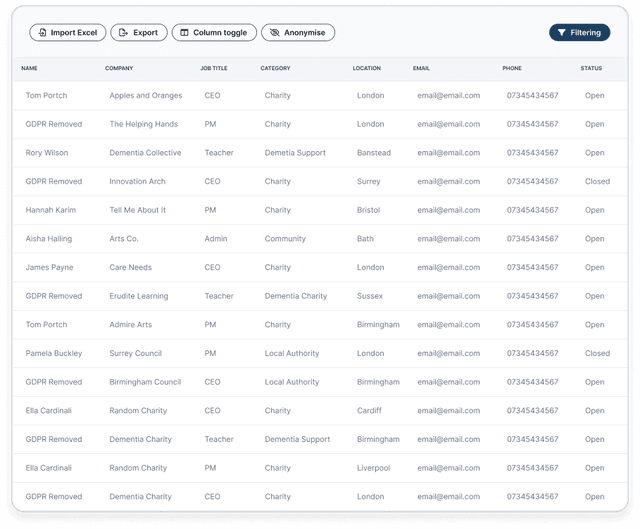The image size is (640, 529).
Task: Click the Export arrow icon
Action: pos(123,33)
